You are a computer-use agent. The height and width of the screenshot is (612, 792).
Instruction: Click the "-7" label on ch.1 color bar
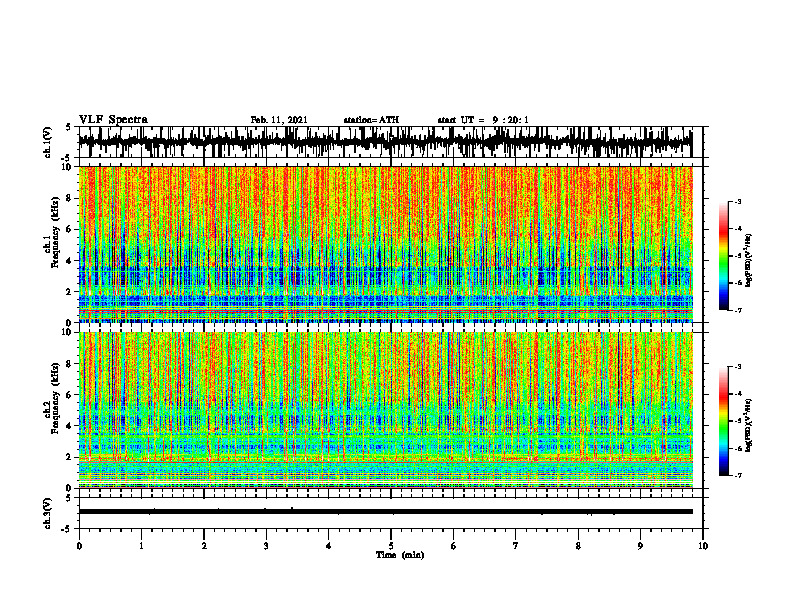click(x=738, y=310)
